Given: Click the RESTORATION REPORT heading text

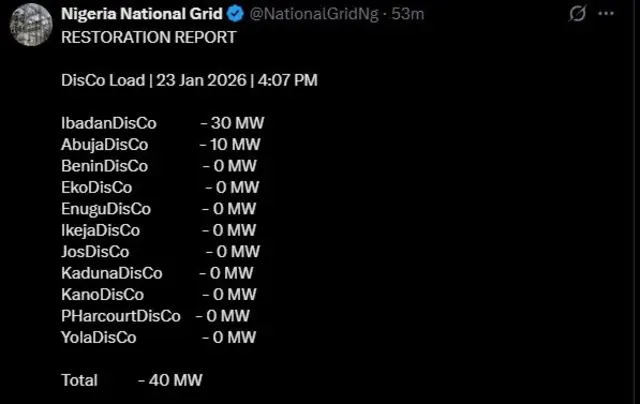Looking at the screenshot, I should click(x=149, y=38).
